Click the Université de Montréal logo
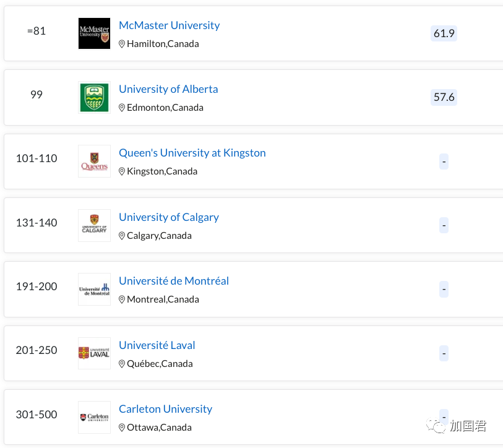The height and width of the screenshot is (448, 503). point(94,289)
